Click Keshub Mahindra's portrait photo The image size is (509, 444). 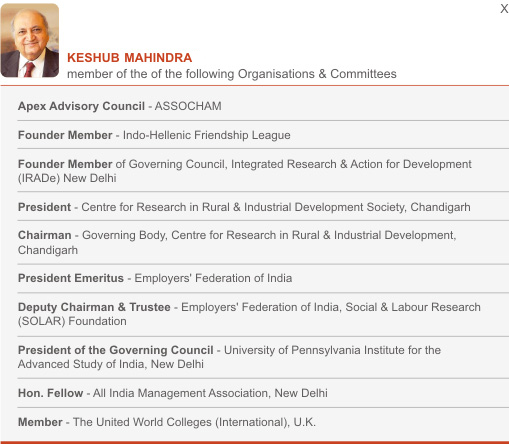(30, 40)
